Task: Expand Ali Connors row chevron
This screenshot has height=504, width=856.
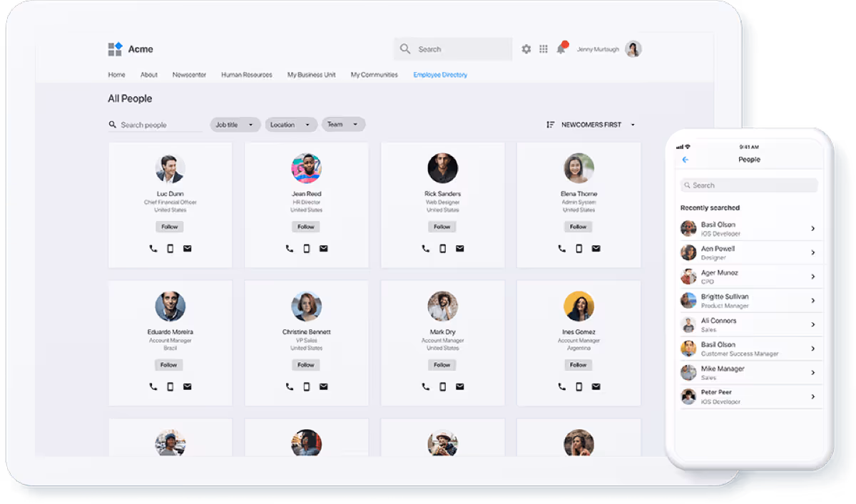Action: click(x=813, y=325)
